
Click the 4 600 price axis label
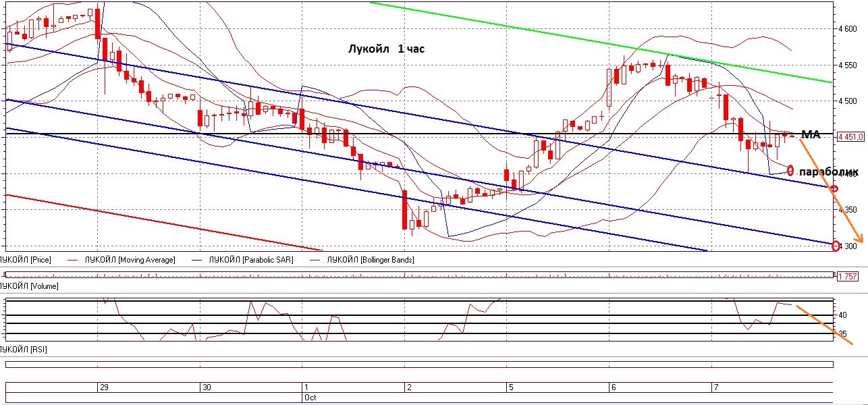(x=848, y=29)
